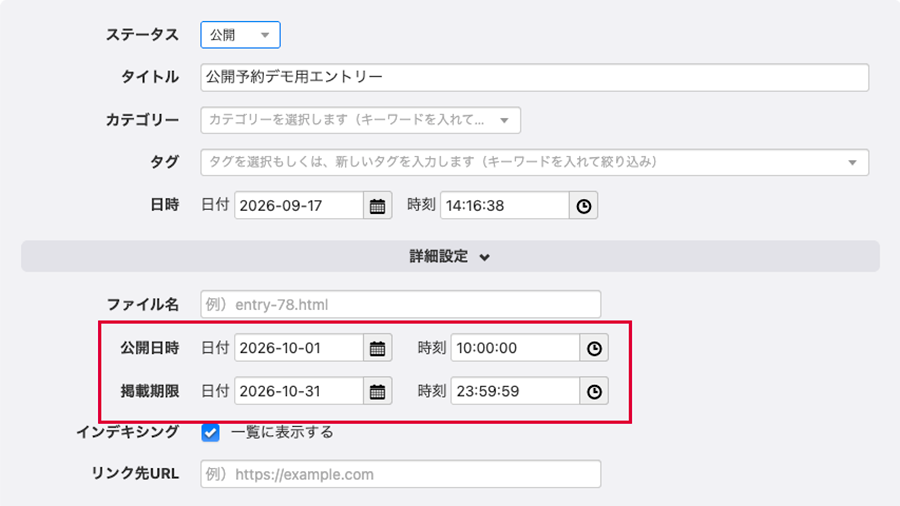Click the リンク先URL label
The image size is (900, 506).
click(x=135, y=474)
